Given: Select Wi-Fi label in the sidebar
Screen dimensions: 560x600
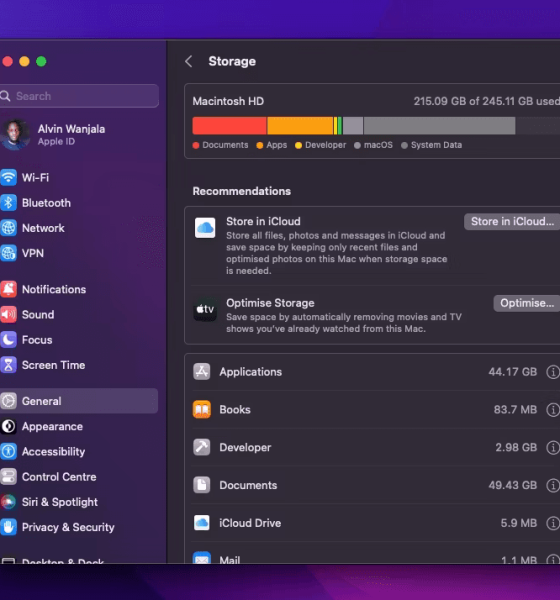Looking at the screenshot, I should coord(35,178).
